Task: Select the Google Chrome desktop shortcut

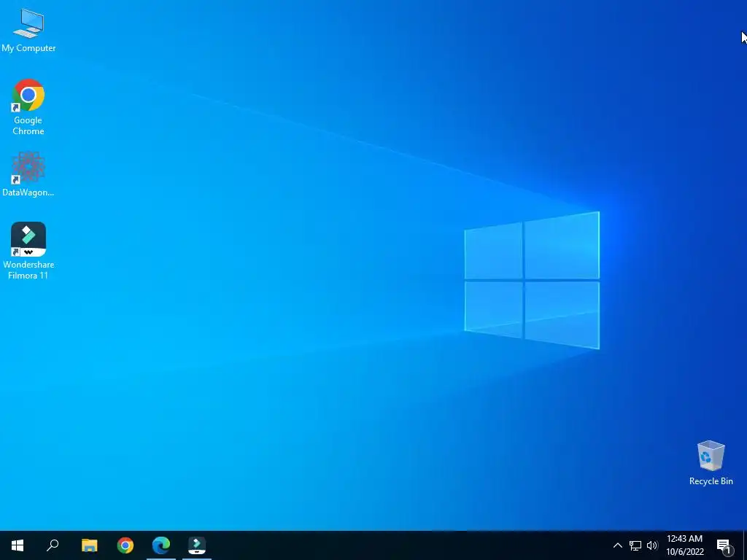Action: pyautogui.click(x=28, y=106)
